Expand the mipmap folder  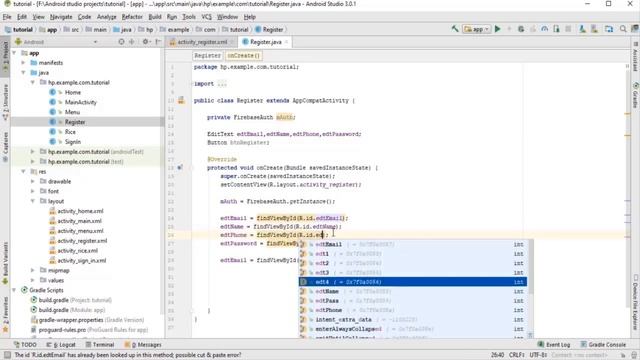point(33,270)
